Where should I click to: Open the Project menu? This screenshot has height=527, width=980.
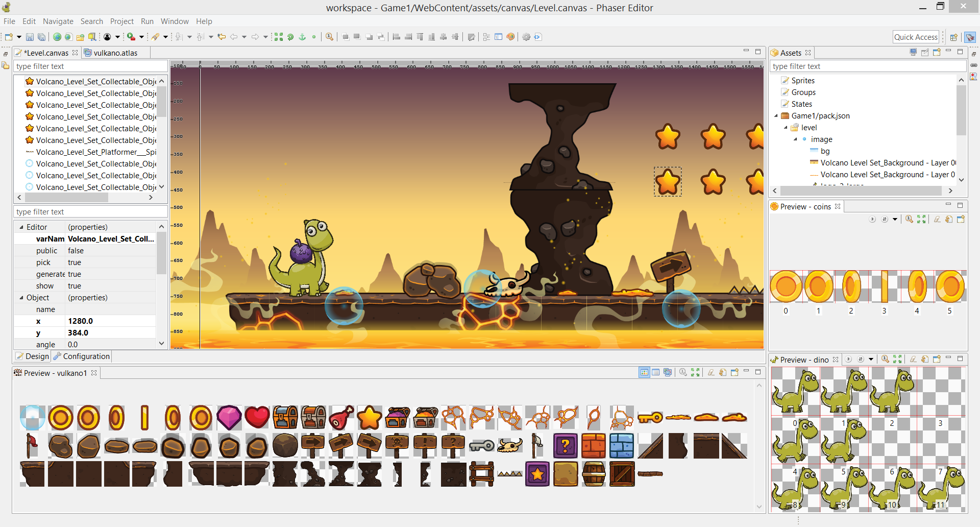(x=122, y=21)
